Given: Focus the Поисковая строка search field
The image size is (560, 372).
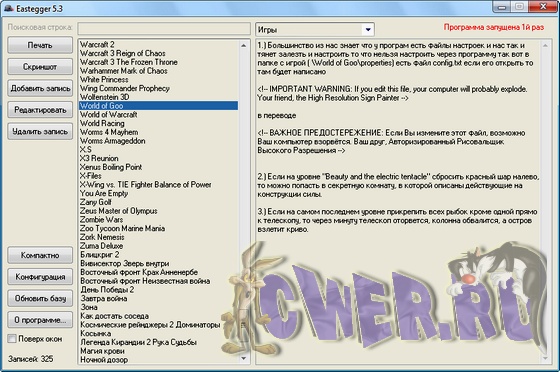Looking at the screenshot, I should click(164, 29).
